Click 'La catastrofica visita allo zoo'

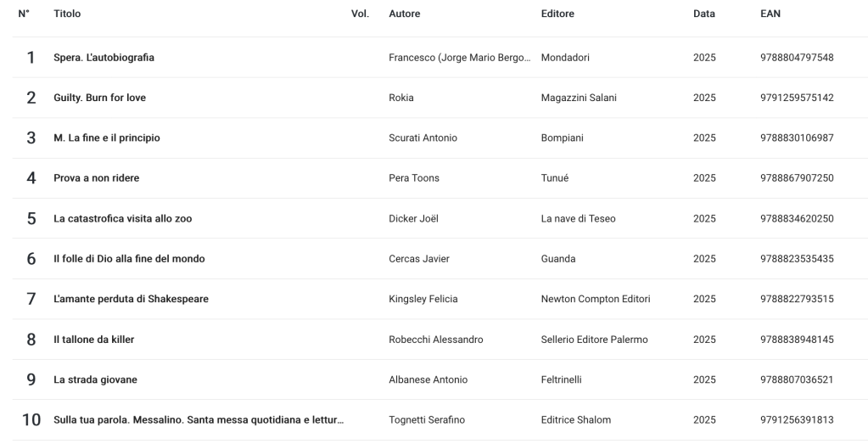122,219
